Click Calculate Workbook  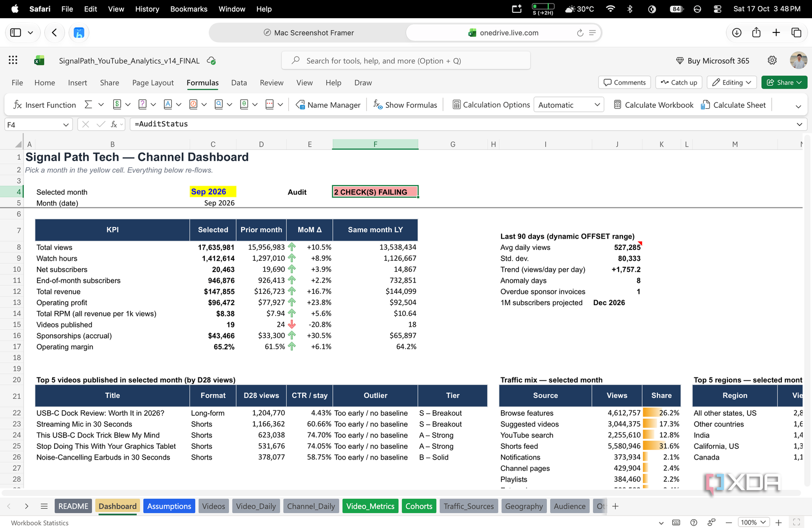tap(654, 105)
